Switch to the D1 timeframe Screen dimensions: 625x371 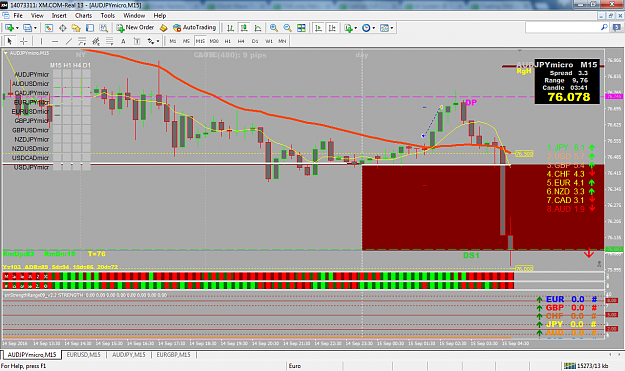[255, 41]
